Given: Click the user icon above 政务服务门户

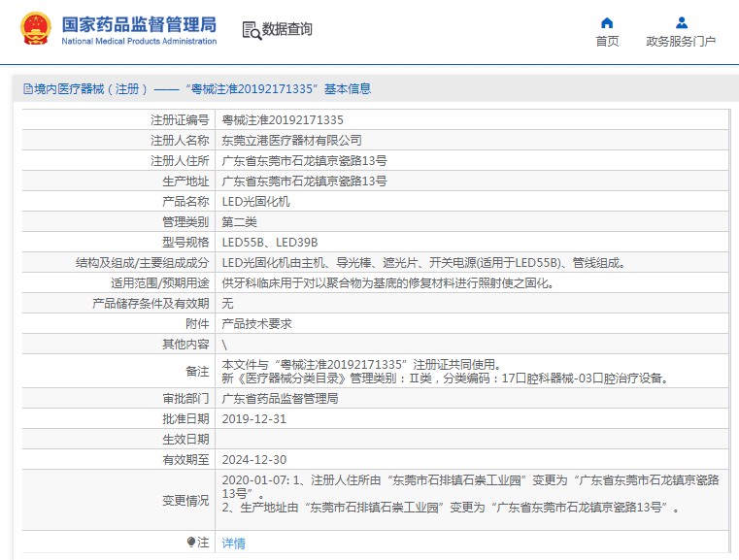Looking at the screenshot, I should click(x=682, y=22).
